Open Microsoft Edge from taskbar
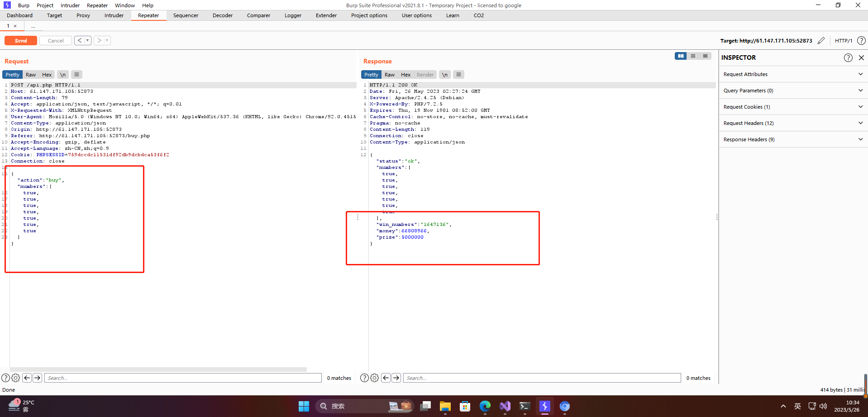868x417 pixels. (x=485, y=406)
